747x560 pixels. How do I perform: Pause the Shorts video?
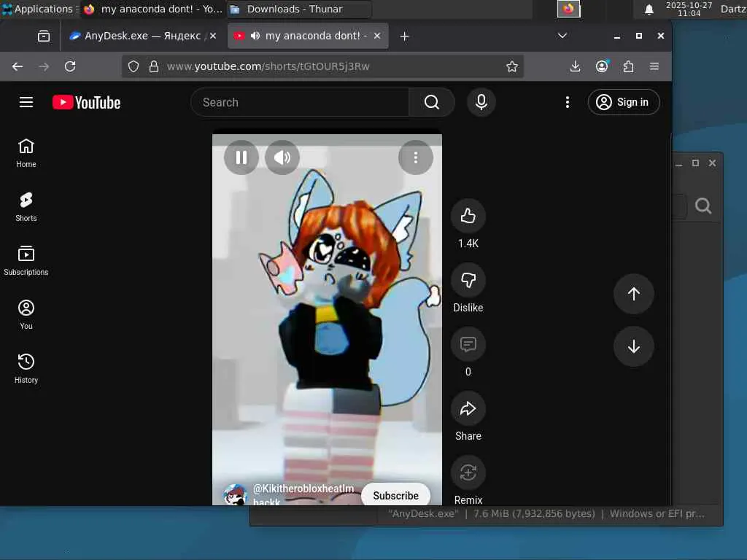pos(241,157)
